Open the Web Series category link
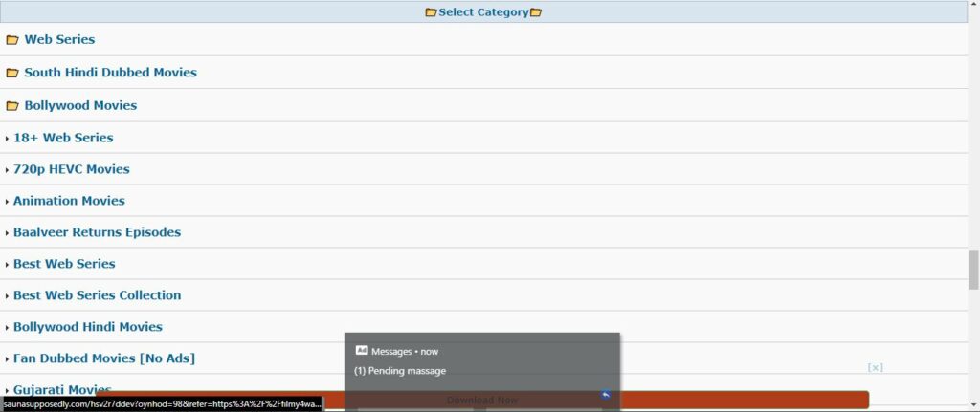The width and height of the screenshot is (980, 412). point(59,39)
